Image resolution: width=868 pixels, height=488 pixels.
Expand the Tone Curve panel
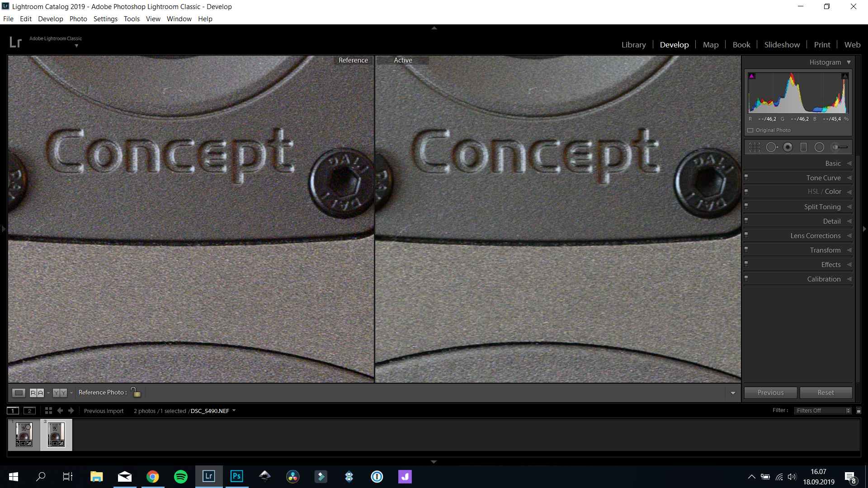pyautogui.click(x=849, y=178)
